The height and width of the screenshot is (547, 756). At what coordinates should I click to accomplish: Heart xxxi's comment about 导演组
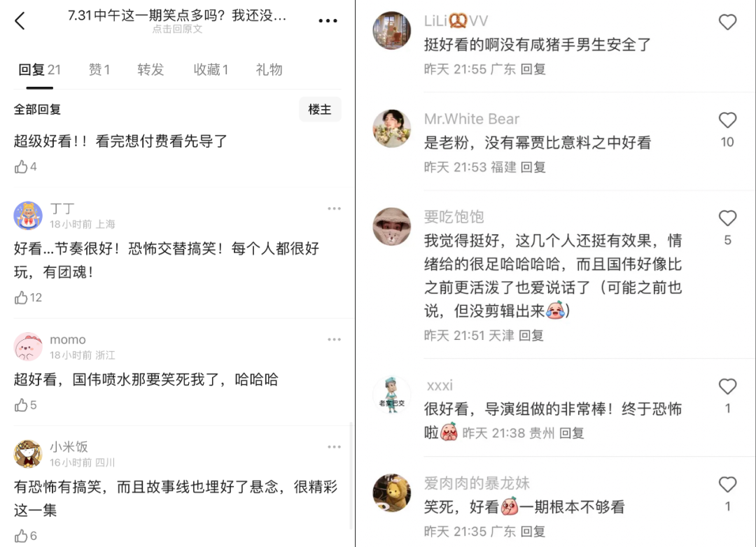tap(727, 387)
